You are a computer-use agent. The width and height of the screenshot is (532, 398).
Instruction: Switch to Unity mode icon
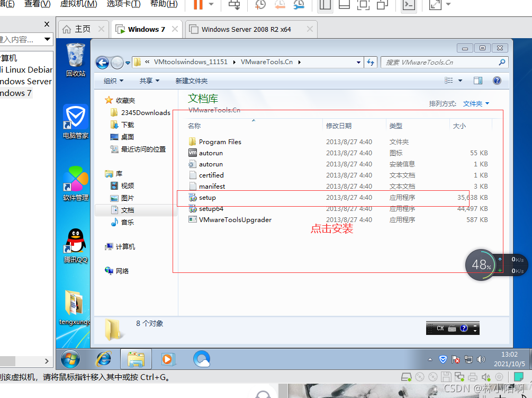point(382,4)
